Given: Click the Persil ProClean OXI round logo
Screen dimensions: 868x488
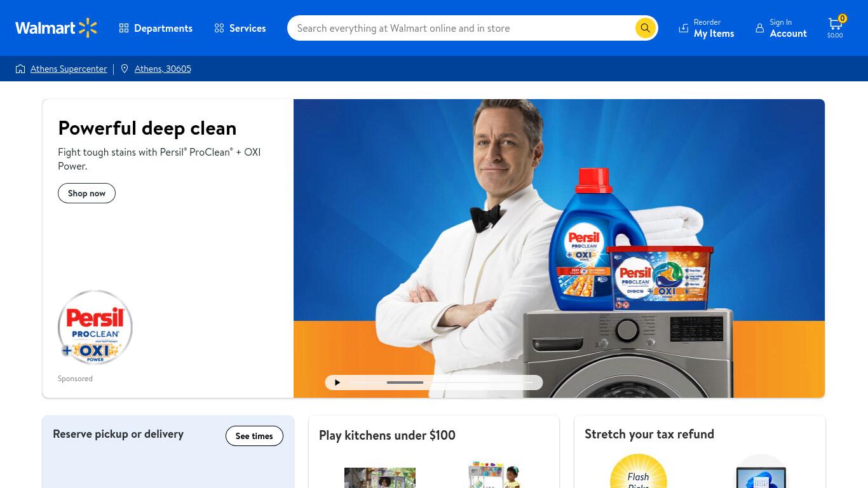Looking at the screenshot, I should (x=95, y=327).
